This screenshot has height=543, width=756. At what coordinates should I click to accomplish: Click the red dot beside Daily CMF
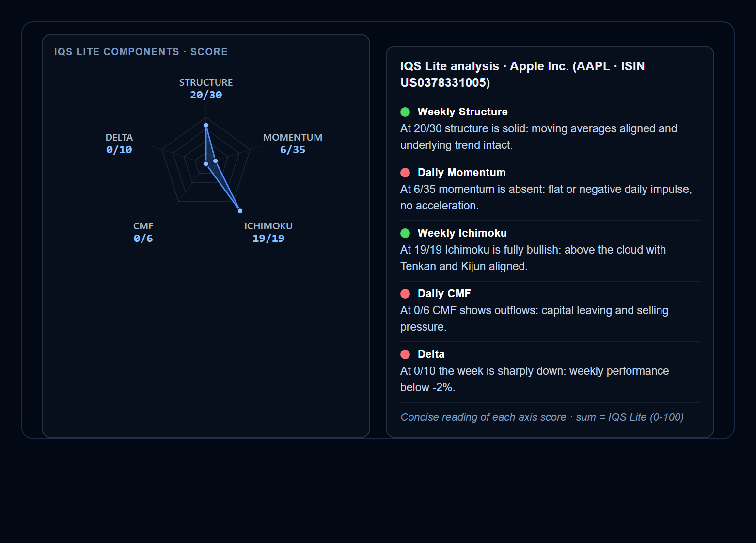(405, 294)
